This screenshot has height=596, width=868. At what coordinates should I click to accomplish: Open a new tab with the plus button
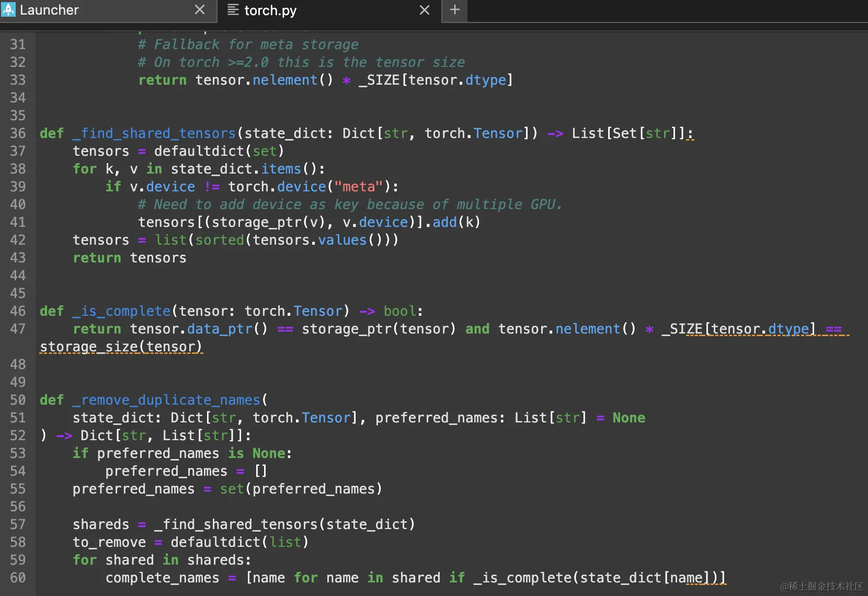454,10
